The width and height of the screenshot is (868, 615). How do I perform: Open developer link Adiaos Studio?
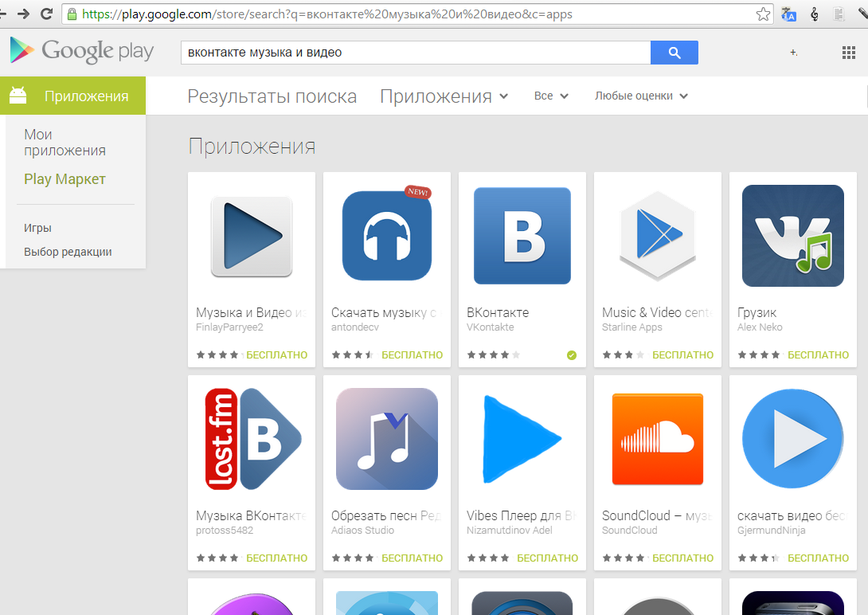(362, 531)
